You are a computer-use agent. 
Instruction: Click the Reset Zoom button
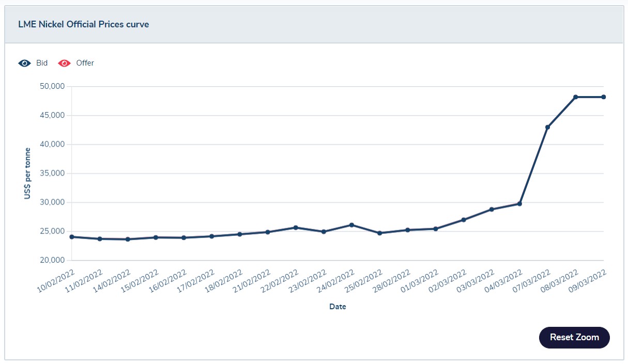pos(574,337)
